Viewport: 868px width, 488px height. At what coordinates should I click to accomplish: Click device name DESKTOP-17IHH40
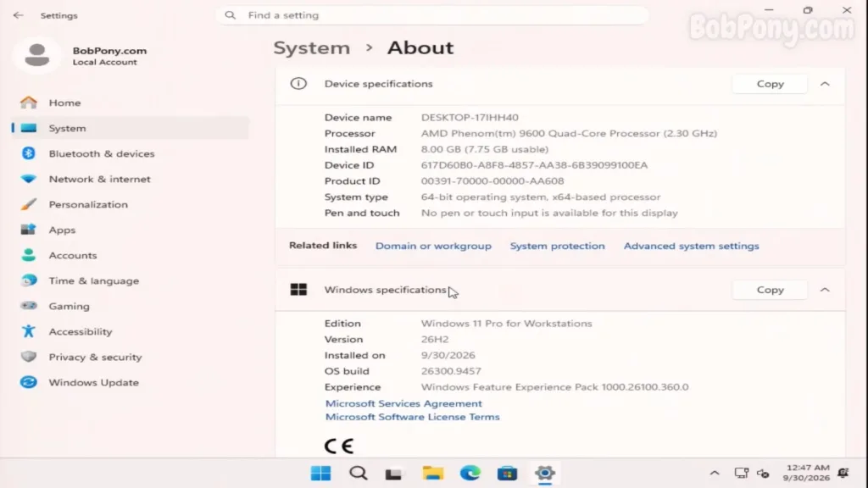tap(470, 117)
